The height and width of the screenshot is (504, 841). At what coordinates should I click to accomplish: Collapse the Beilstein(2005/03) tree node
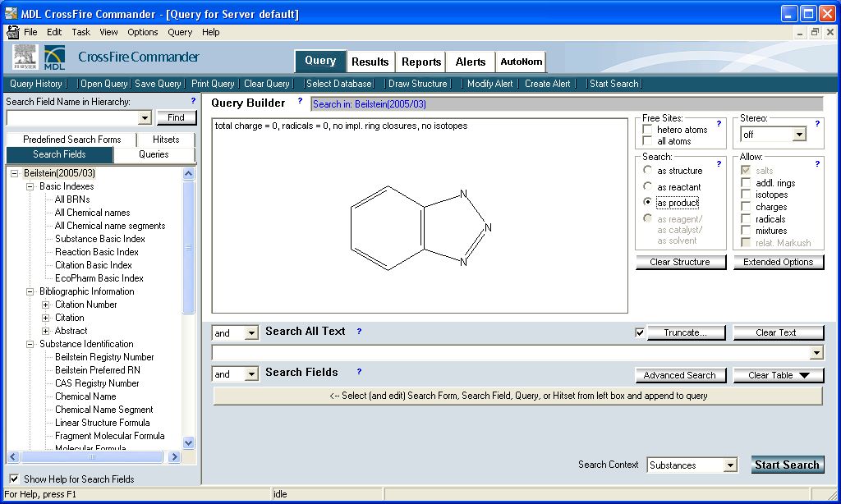click(x=15, y=173)
